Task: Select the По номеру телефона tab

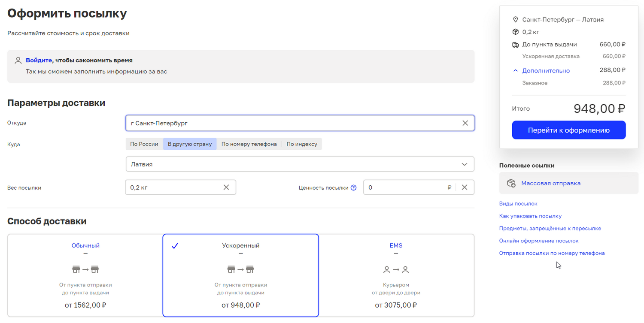Action: coord(249,144)
